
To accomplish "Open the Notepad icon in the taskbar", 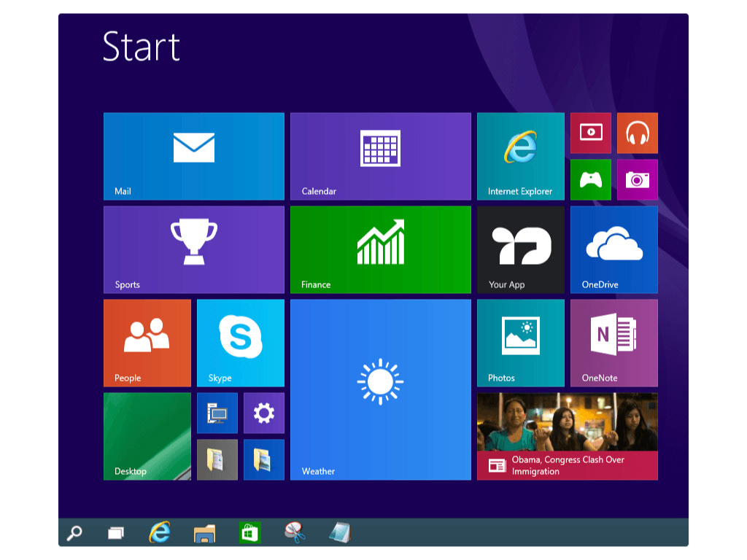I will (x=340, y=532).
